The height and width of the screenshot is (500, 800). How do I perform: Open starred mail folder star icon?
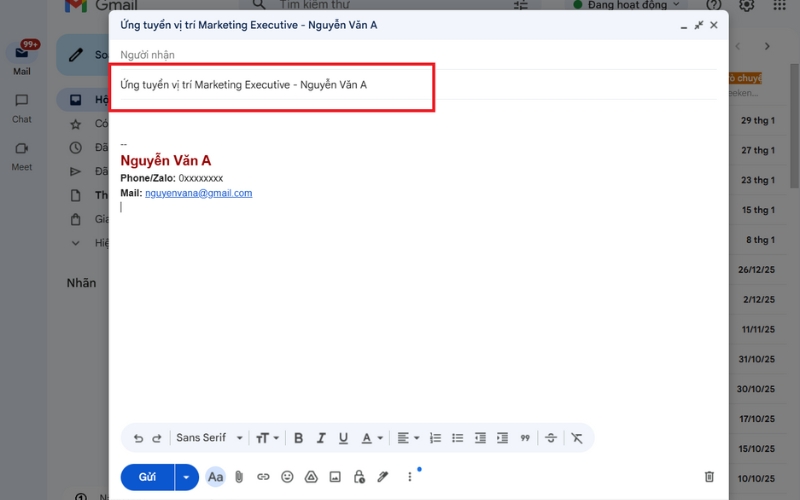tap(76, 124)
